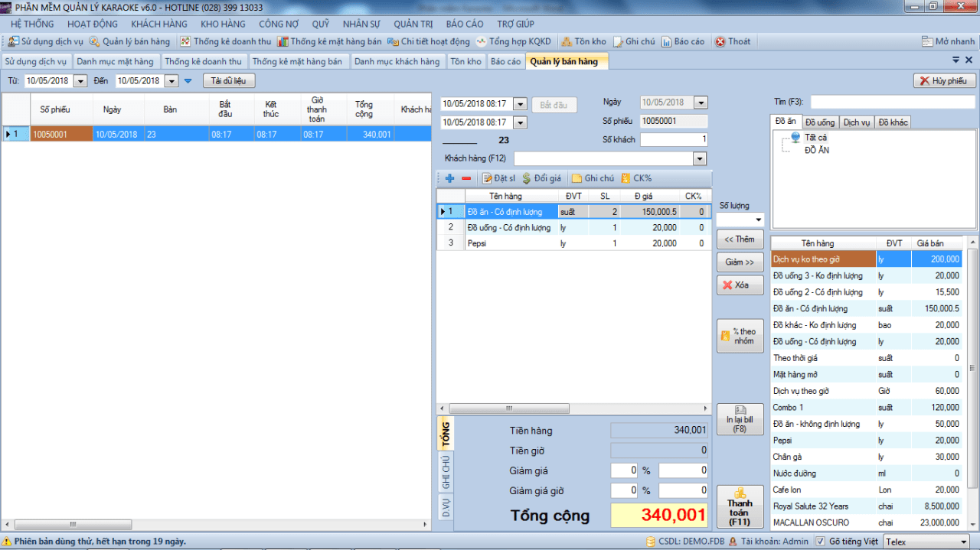Screen dimensions: 980x550
Task: Click the Thoát exit toolbar icon
Action: (x=733, y=41)
